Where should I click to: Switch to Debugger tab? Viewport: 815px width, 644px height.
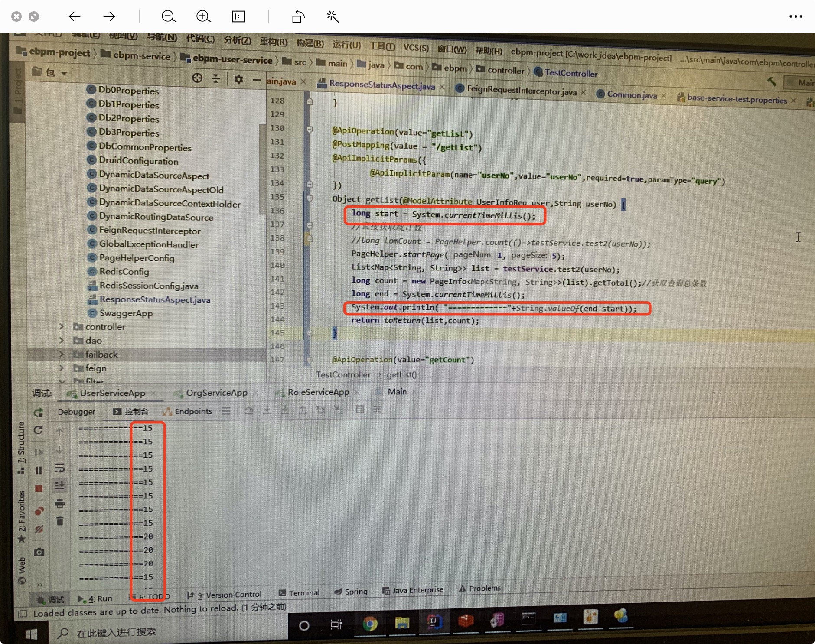pyautogui.click(x=76, y=412)
